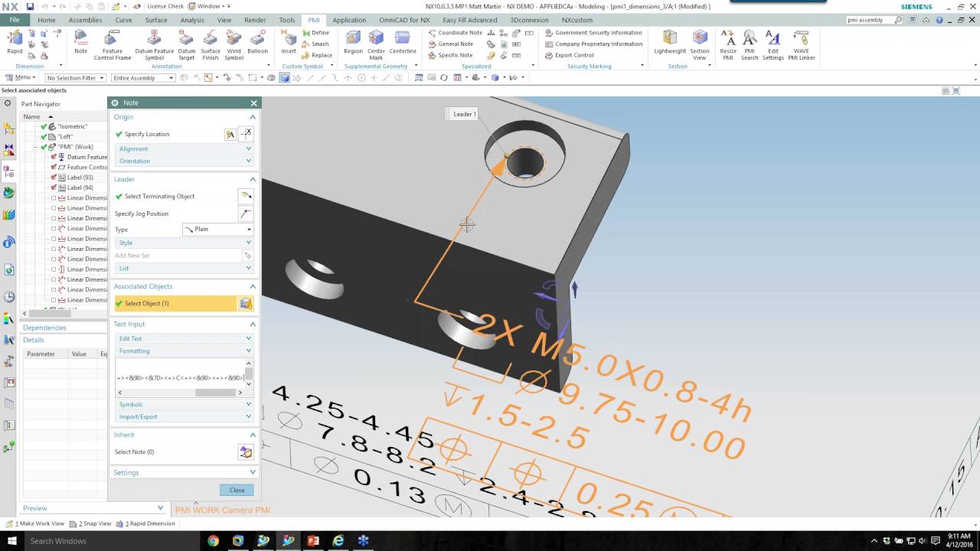Viewport: 980px width, 551px height.
Task: Click Export Control option
Action: (570, 55)
